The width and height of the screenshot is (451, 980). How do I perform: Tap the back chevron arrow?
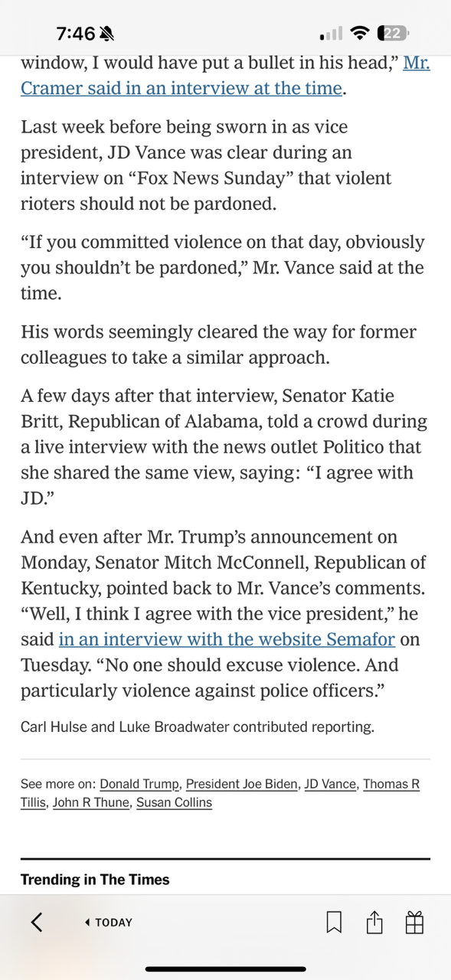36,922
